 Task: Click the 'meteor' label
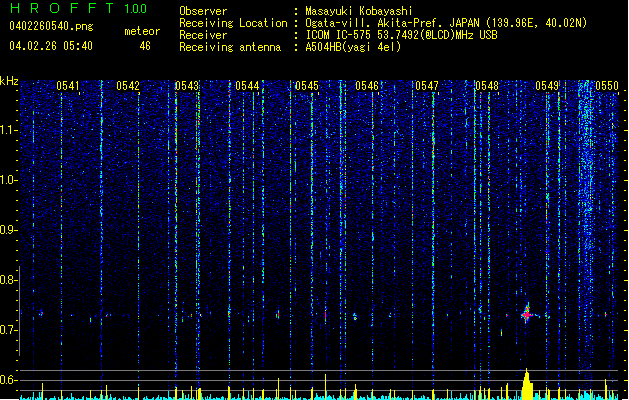[142, 31]
